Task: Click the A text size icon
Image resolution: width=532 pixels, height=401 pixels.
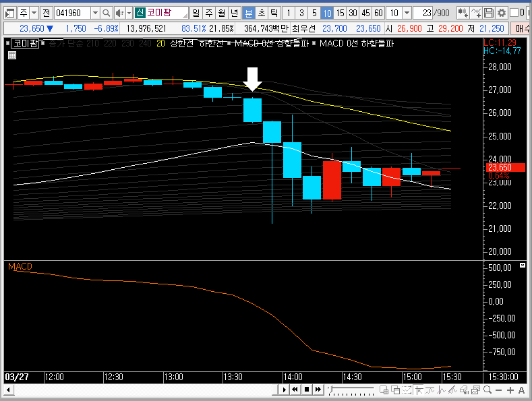Action: 521,390
